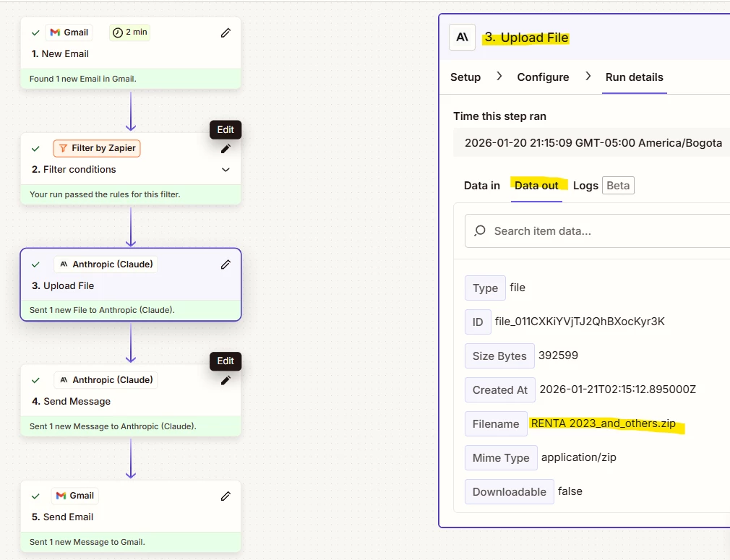Click the Filter by Zapier funnel icon

(x=63, y=148)
